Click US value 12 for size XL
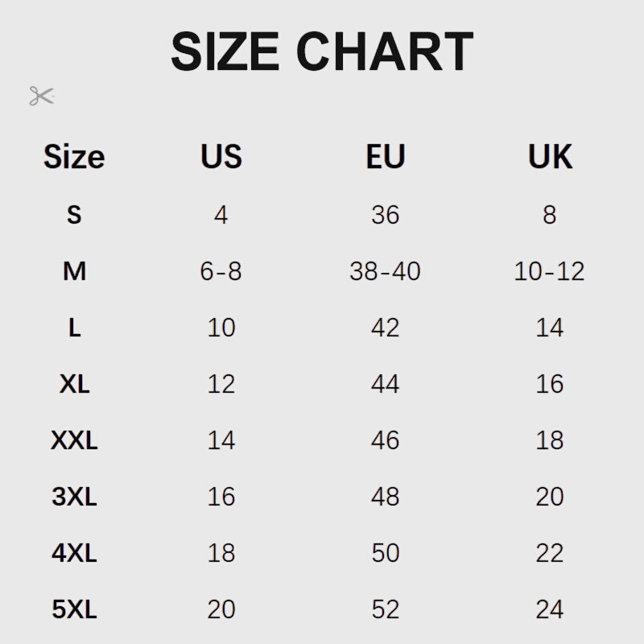 [221, 384]
